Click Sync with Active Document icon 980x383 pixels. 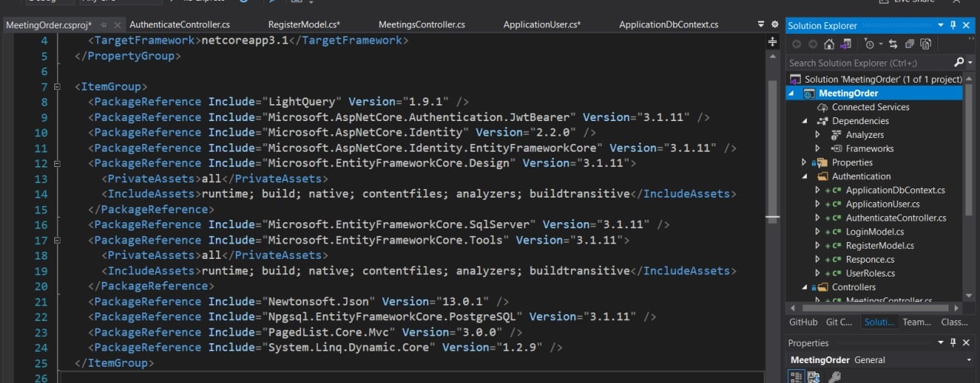[x=893, y=44]
